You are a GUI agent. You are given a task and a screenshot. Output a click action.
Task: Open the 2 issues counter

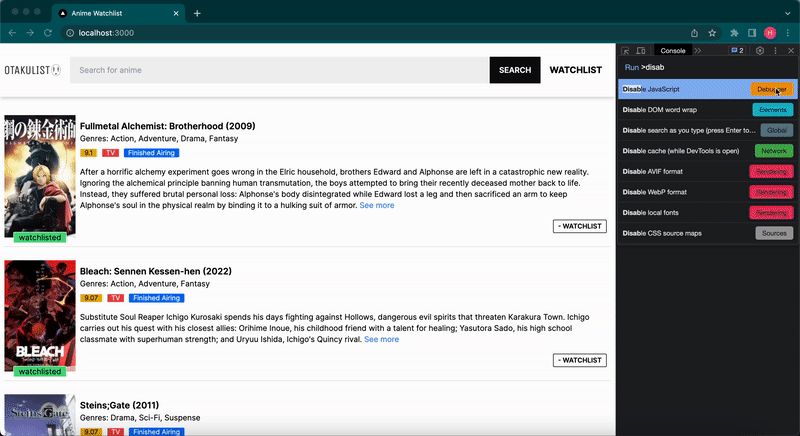[x=737, y=50]
